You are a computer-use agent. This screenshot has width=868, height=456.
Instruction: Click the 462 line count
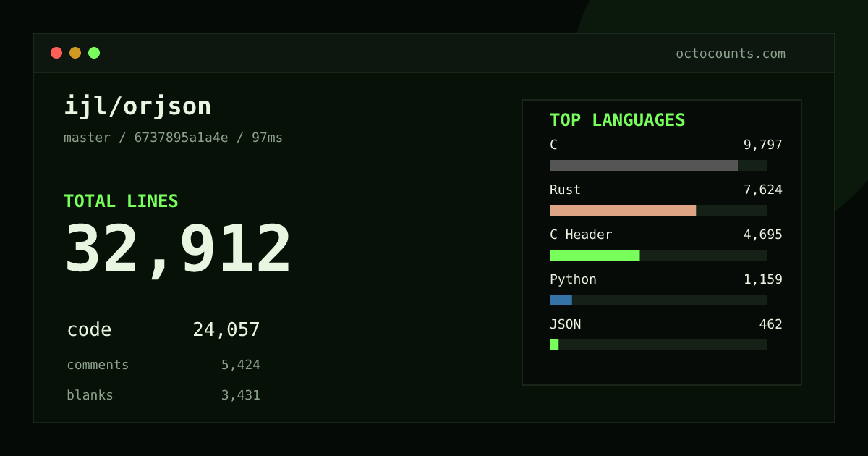click(771, 324)
